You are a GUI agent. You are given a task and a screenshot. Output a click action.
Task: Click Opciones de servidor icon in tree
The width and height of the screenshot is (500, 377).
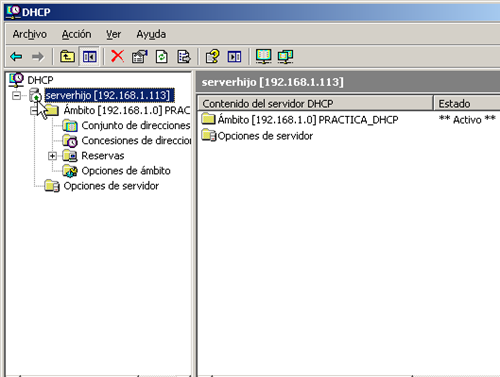coord(52,186)
